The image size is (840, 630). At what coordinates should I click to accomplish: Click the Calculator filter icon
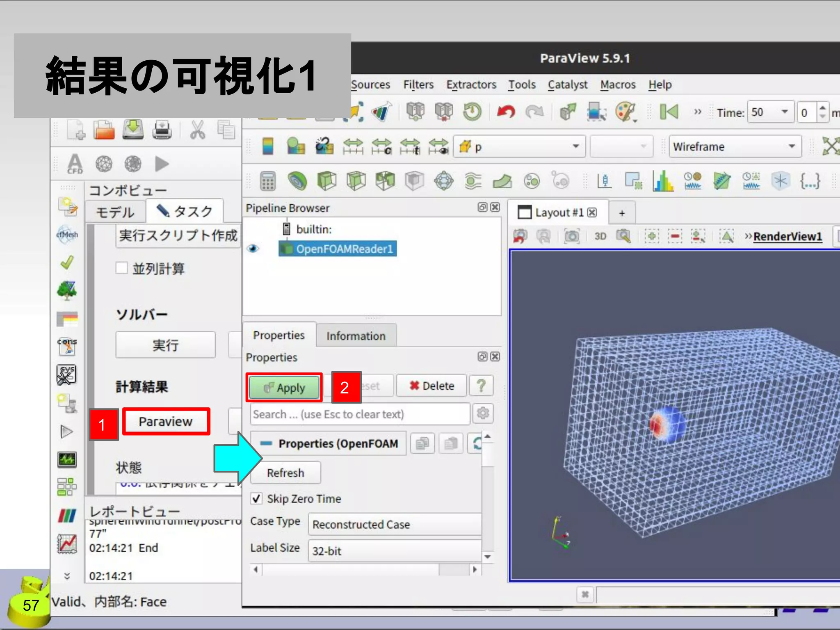pyautogui.click(x=267, y=181)
